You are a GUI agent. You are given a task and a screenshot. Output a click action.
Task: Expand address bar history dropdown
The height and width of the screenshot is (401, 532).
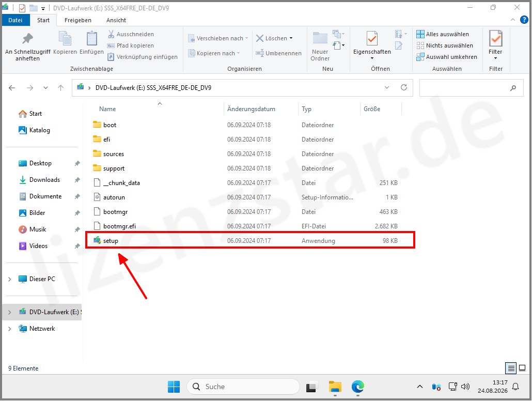(x=387, y=88)
